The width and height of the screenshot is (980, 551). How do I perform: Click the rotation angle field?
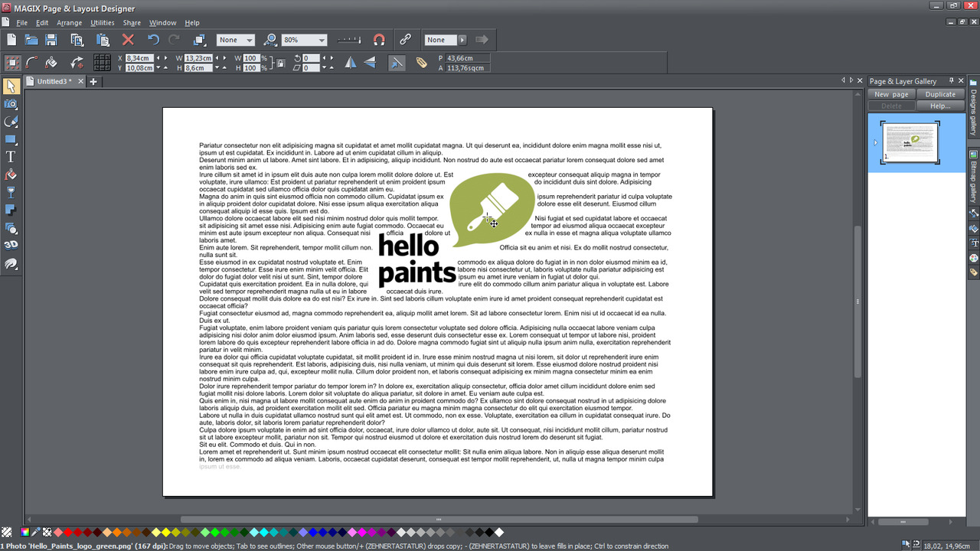click(x=311, y=58)
